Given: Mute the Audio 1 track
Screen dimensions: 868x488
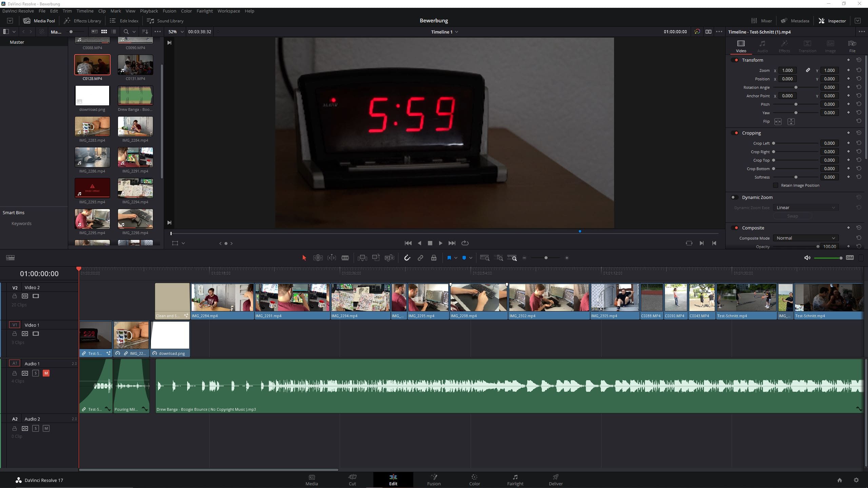Looking at the screenshot, I should point(46,373).
